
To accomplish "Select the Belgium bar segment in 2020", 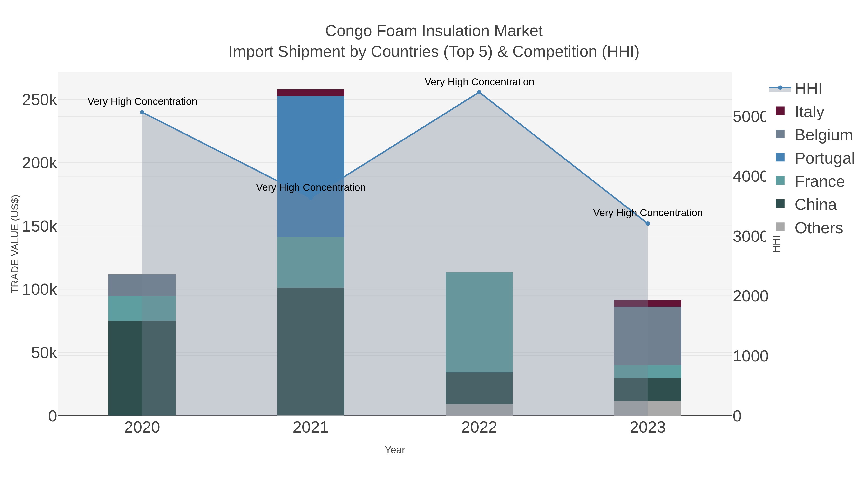I will coord(142,285).
